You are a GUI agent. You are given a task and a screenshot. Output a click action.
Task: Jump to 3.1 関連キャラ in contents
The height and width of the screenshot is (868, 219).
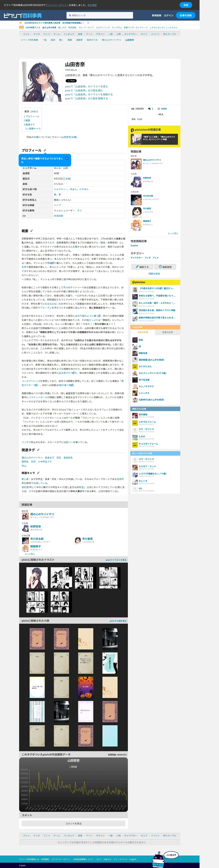pyautogui.click(x=33, y=129)
